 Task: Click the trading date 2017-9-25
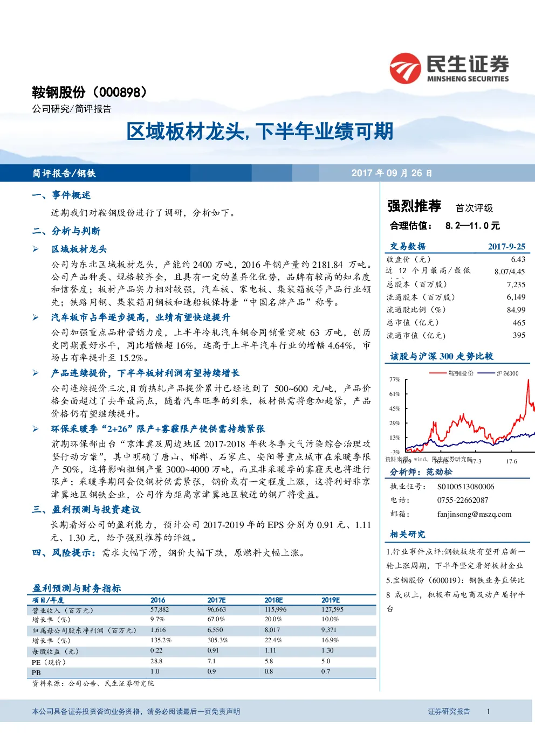click(506, 246)
